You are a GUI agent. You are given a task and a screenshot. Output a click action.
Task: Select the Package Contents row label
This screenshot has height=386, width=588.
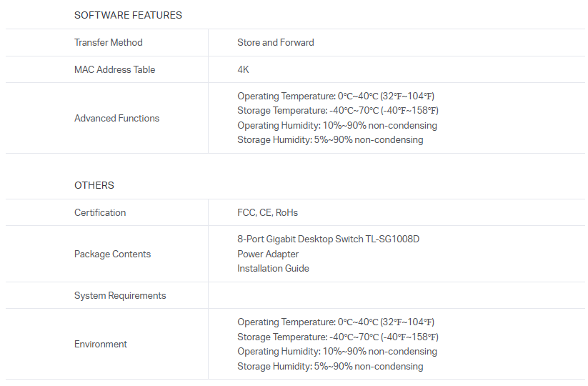[x=112, y=254]
